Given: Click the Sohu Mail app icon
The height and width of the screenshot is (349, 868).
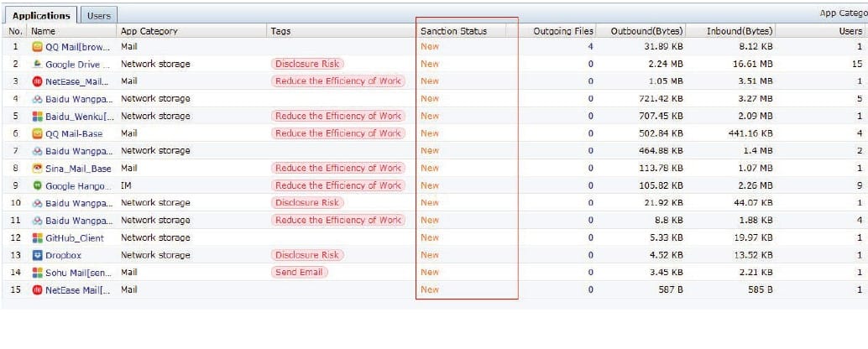Looking at the screenshot, I should 37,272.
